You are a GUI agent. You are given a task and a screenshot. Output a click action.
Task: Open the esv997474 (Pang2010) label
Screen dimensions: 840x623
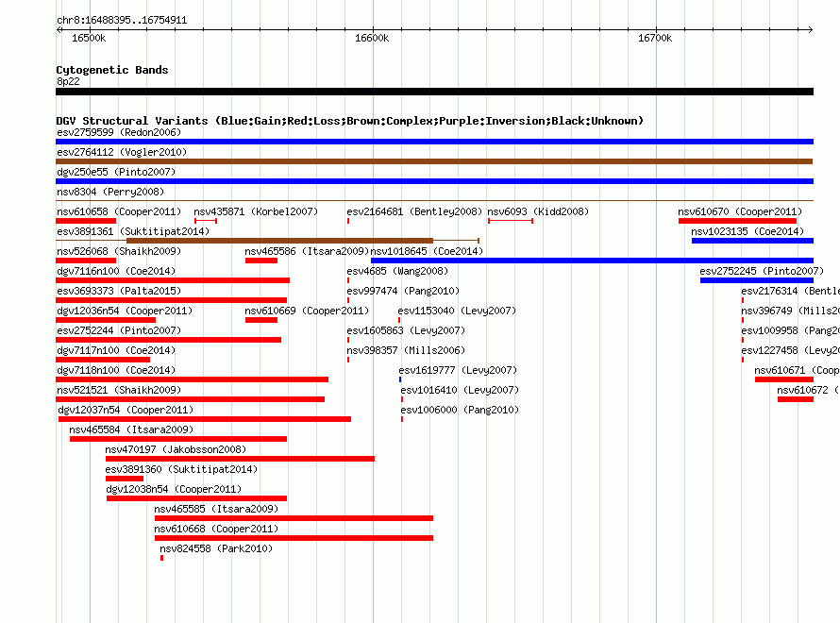click(403, 291)
